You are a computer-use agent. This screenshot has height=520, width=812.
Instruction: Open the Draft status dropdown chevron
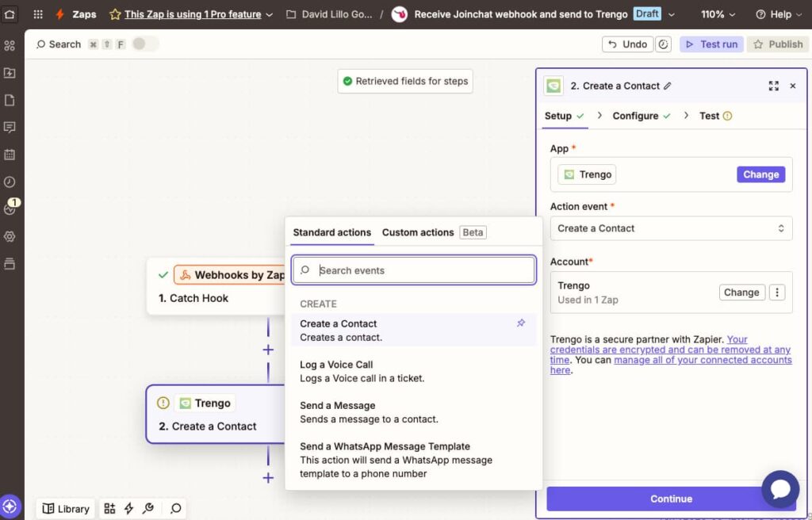click(671, 14)
